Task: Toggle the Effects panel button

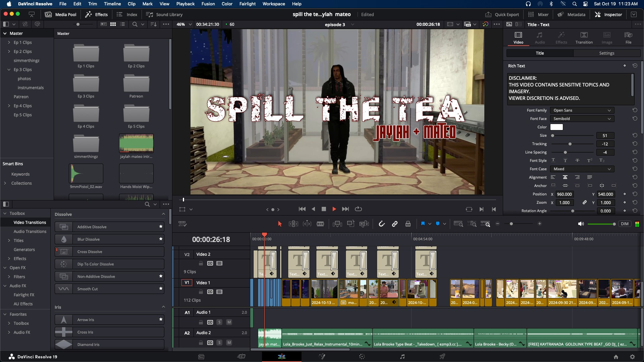Action: [97, 14]
